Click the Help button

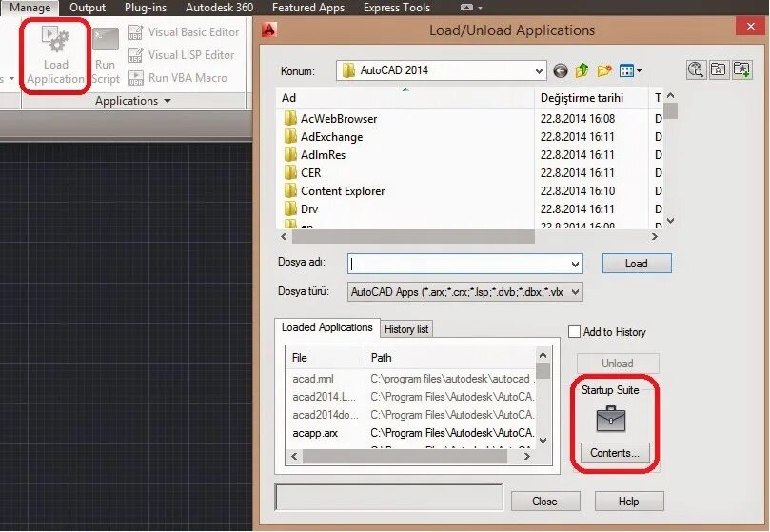(629, 502)
